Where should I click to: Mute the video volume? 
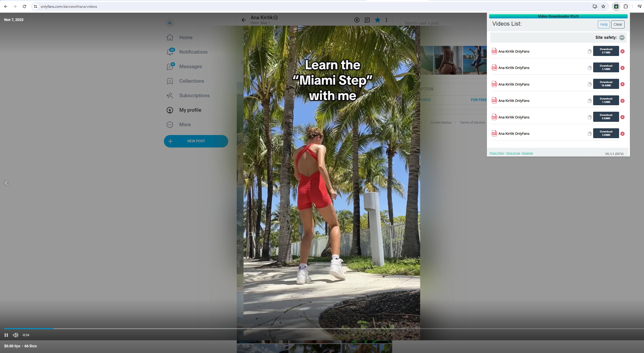click(16, 335)
